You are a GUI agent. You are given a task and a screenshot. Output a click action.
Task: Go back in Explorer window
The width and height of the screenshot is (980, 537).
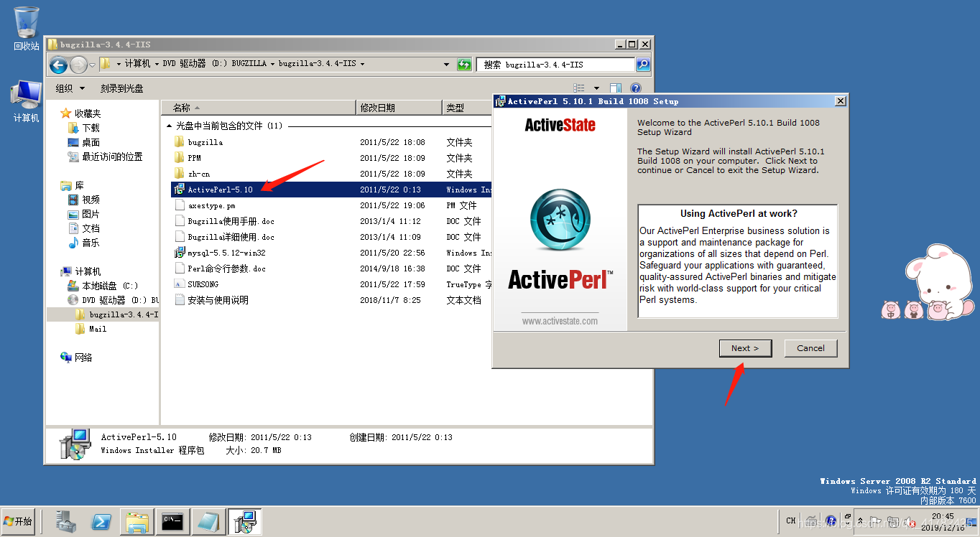click(x=58, y=65)
